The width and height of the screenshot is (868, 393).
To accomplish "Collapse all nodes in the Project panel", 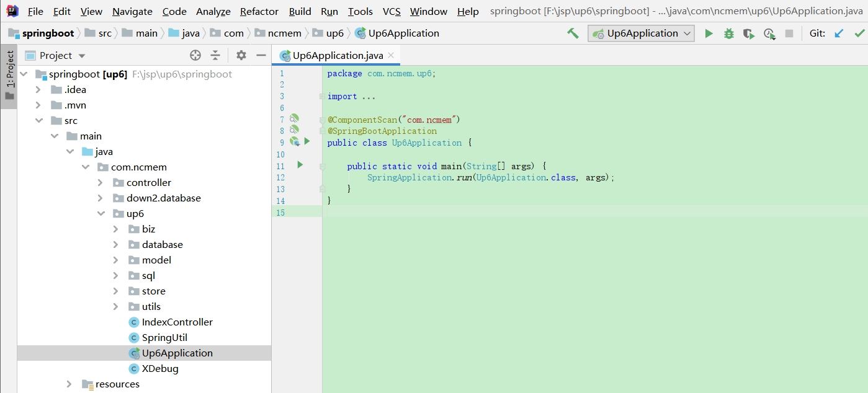I will (215, 56).
